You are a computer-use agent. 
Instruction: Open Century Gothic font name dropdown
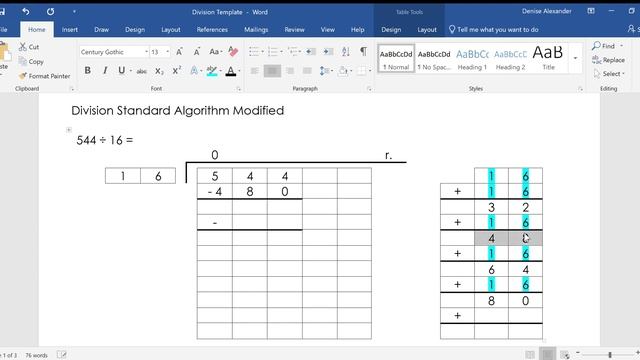pyautogui.click(x=146, y=52)
